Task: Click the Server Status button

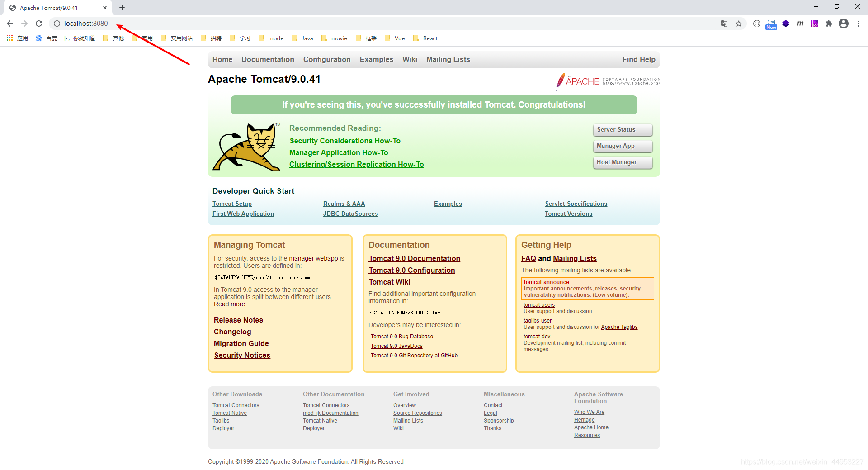Action: click(623, 130)
